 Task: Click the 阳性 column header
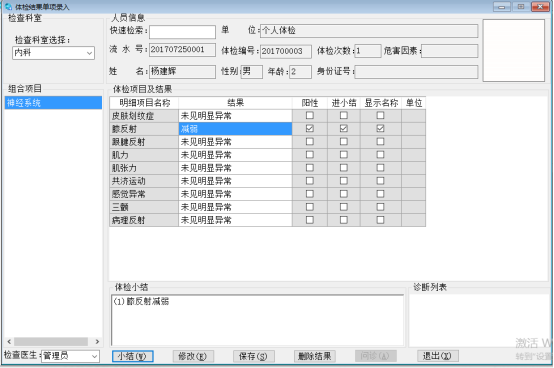[x=310, y=103]
